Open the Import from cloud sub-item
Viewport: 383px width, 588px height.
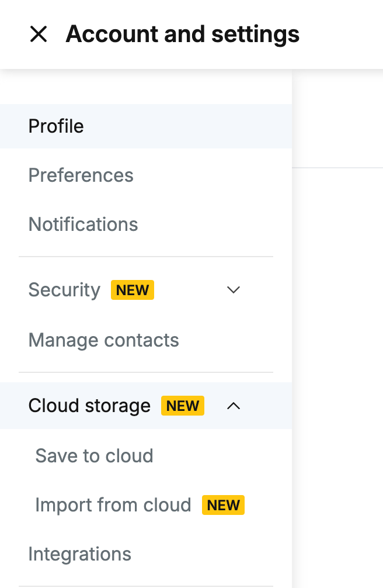coord(113,505)
